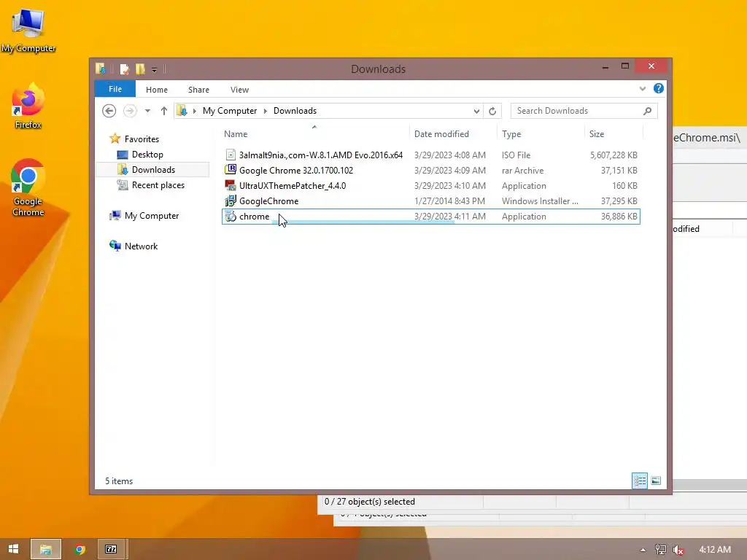Viewport: 747px width, 560px height.
Task: Click My Computer in the address breadcrumb
Action: pos(230,111)
